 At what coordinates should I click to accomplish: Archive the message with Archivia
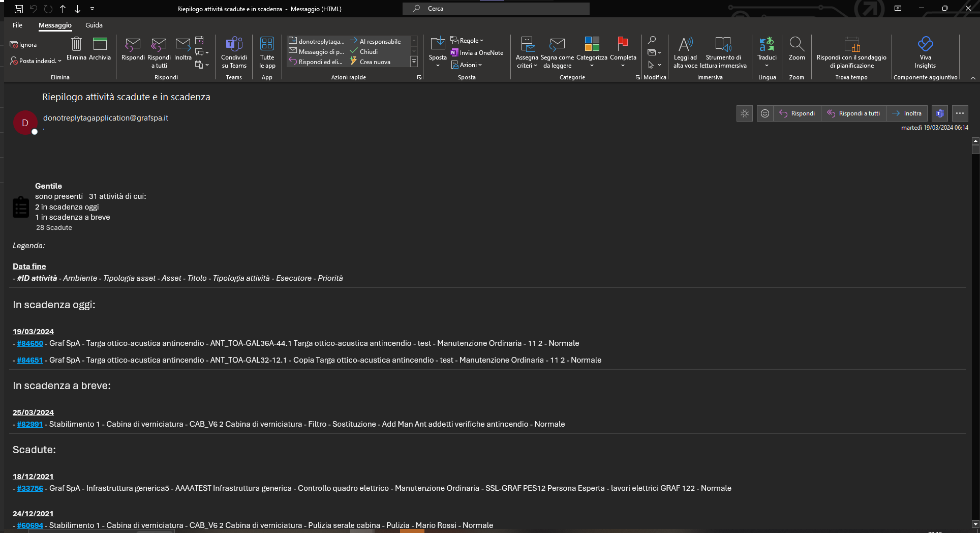coord(100,48)
